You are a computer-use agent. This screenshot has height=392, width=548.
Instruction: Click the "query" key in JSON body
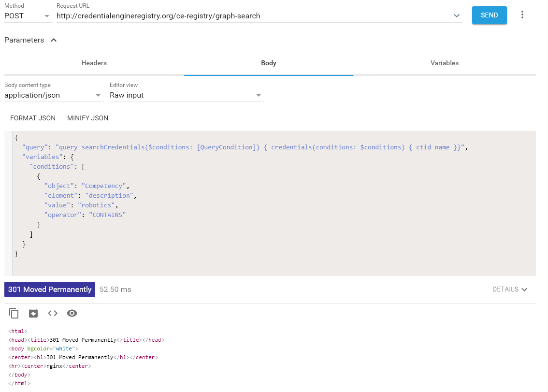[x=35, y=147]
